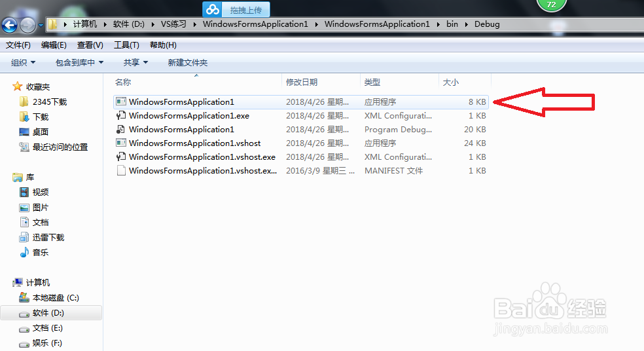Click the 迅雷下载 library icon
The width and height of the screenshot is (644, 351).
pos(24,237)
